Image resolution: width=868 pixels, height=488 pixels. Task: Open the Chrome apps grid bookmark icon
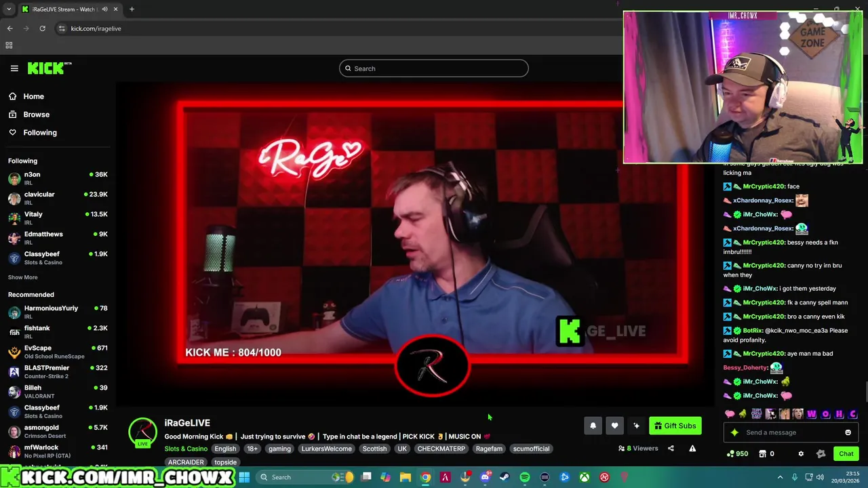9,45
